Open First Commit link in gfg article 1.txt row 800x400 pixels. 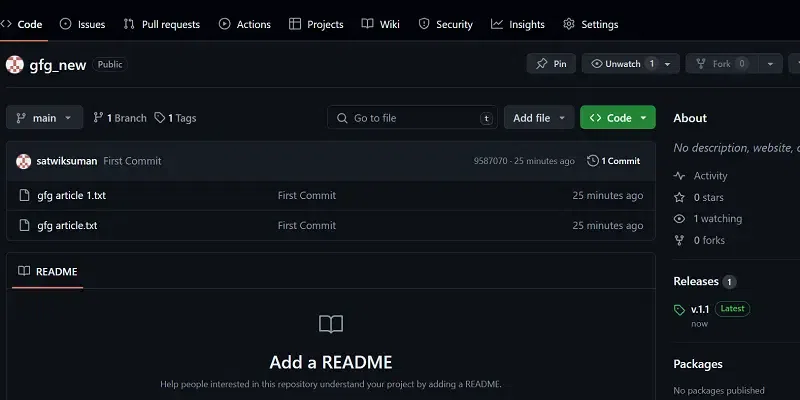click(307, 195)
